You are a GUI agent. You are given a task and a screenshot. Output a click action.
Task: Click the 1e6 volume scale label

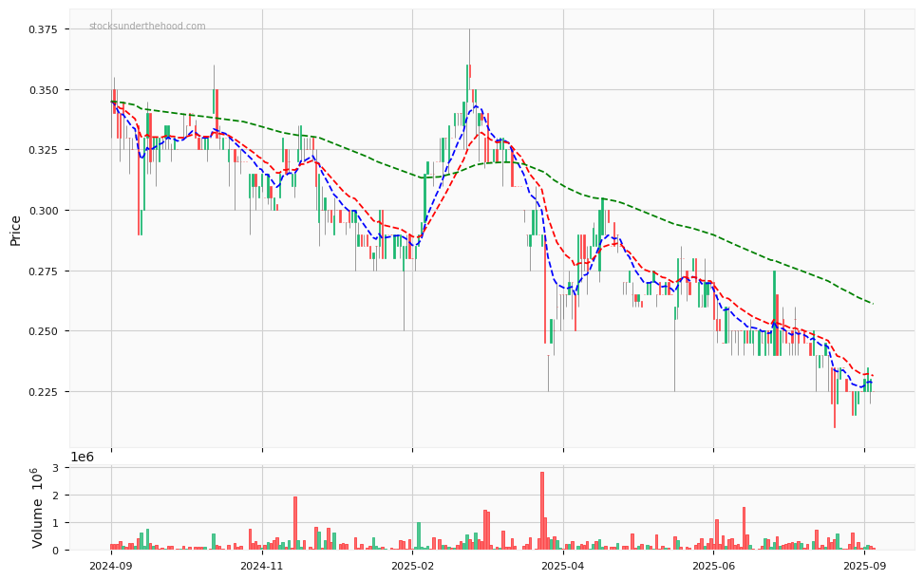(83, 457)
